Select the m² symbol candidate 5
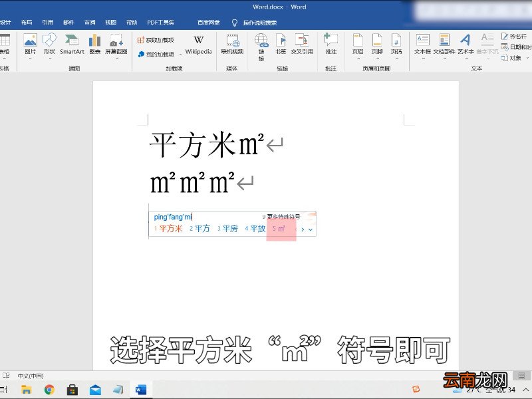The image size is (532, 399). 279,229
